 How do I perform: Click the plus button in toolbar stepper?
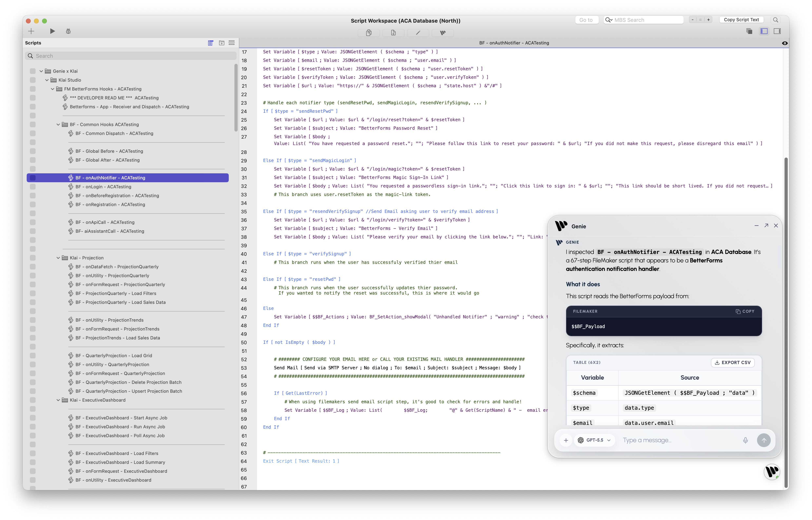click(708, 20)
